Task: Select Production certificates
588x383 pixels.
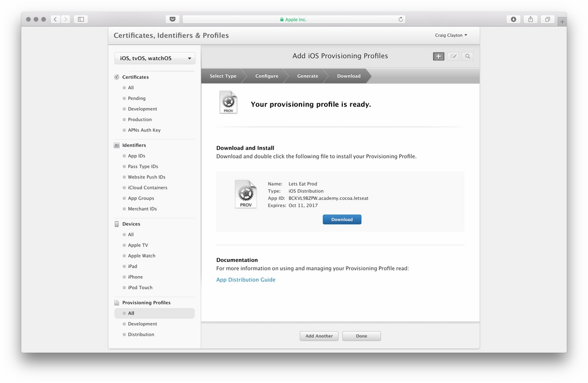Action: [x=140, y=119]
